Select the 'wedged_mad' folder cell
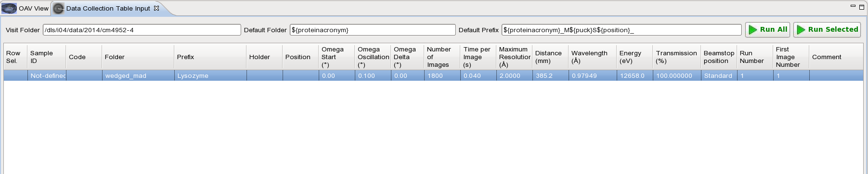The image size is (868, 174). (138, 75)
